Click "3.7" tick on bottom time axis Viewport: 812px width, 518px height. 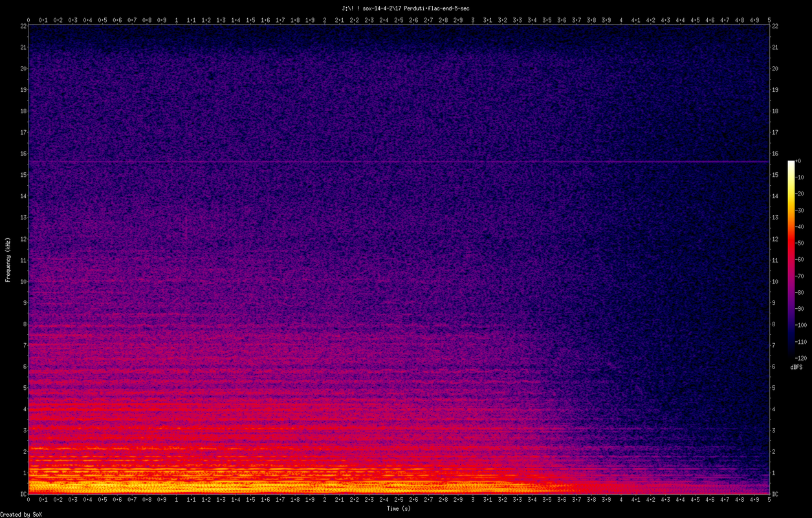coord(576,500)
